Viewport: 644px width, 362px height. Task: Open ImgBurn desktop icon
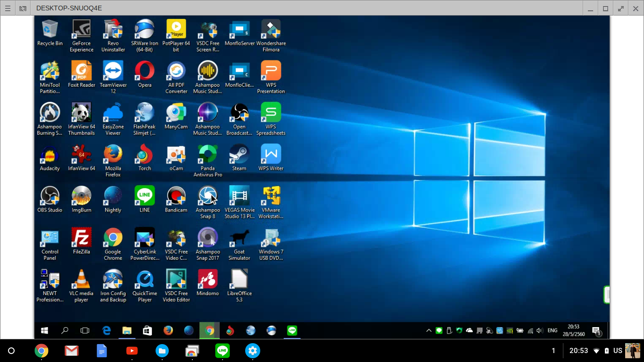pos(82,199)
